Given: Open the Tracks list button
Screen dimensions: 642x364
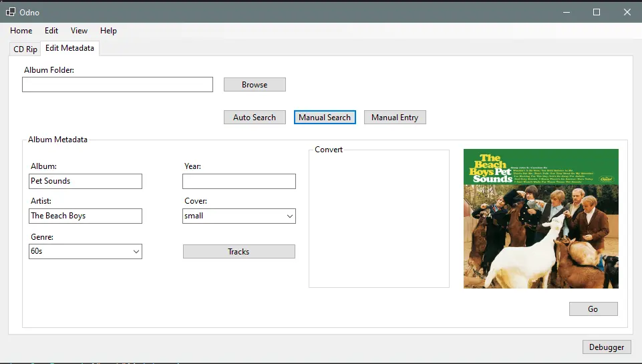Looking at the screenshot, I should [239, 252].
